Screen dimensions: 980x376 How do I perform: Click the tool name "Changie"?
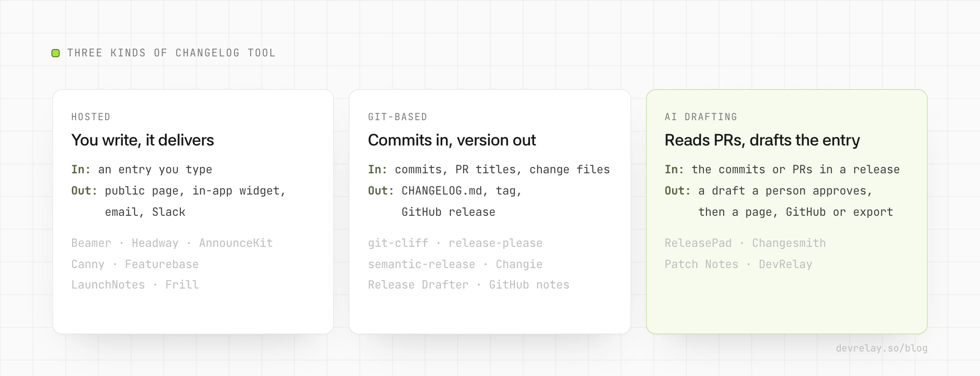point(519,264)
